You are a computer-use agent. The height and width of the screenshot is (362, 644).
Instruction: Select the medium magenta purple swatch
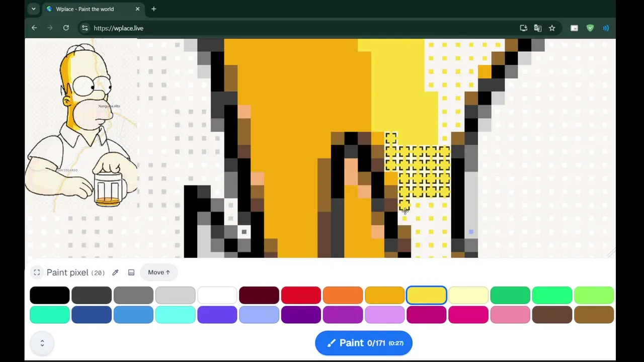click(x=343, y=315)
